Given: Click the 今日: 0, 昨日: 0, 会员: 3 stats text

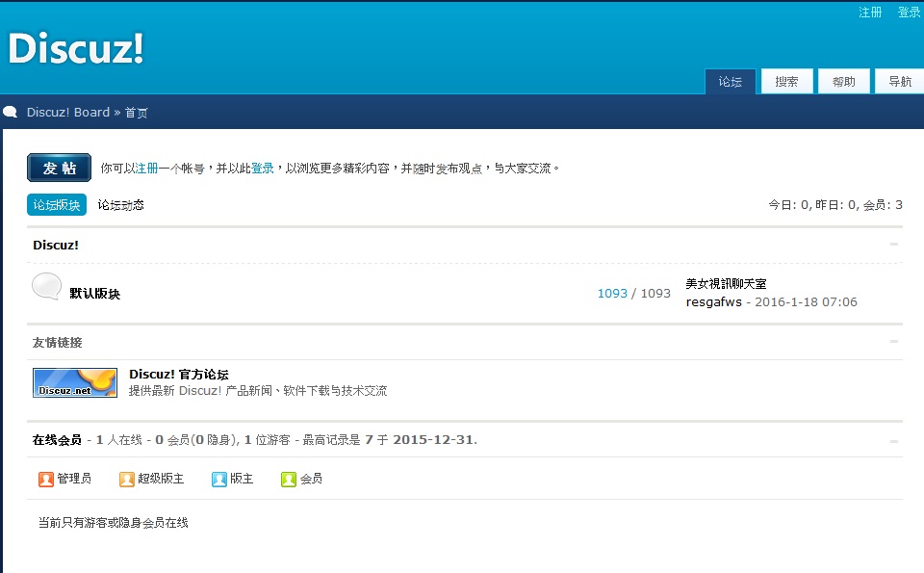Looking at the screenshot, I should click(835, 204).
